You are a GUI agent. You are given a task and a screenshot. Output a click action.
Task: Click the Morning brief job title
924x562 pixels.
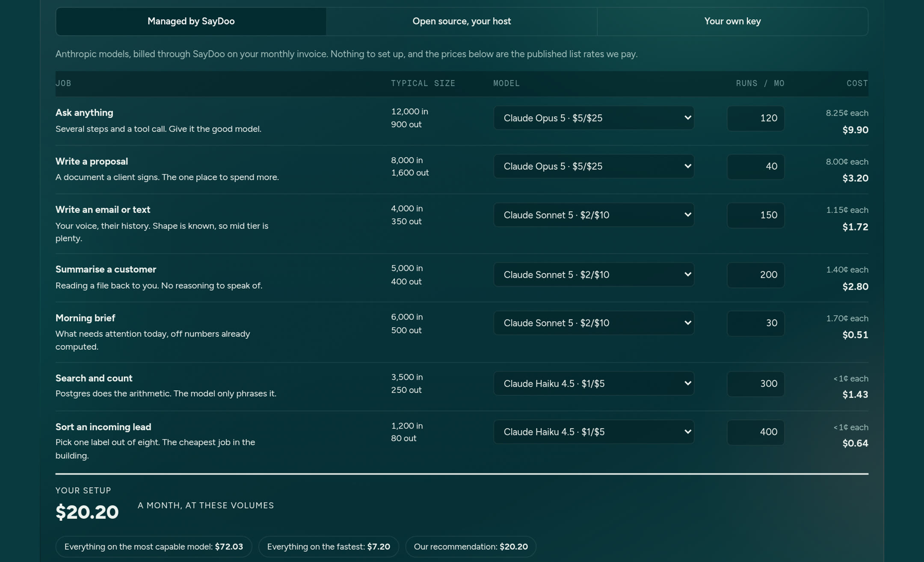pos(85,318)
